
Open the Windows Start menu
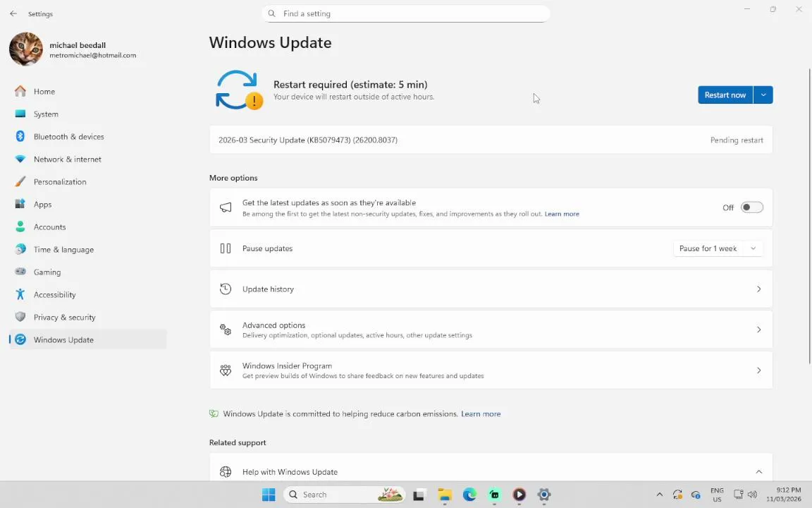click(269, 495)
